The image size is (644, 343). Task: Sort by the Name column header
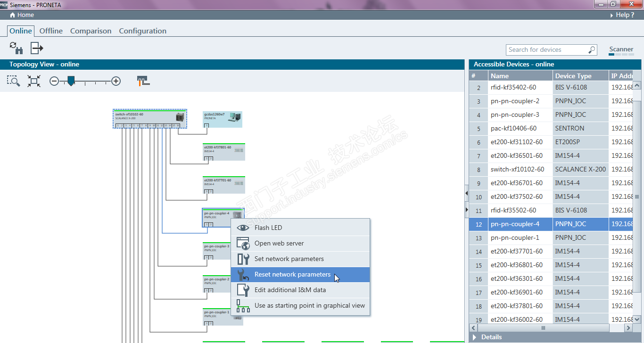520,75
